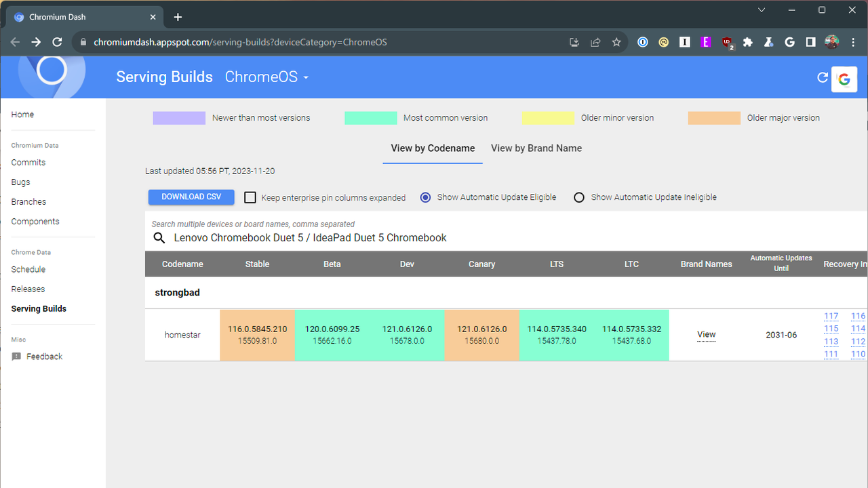
Task: Open recovery image link 113
Action: tap(831, 342)
